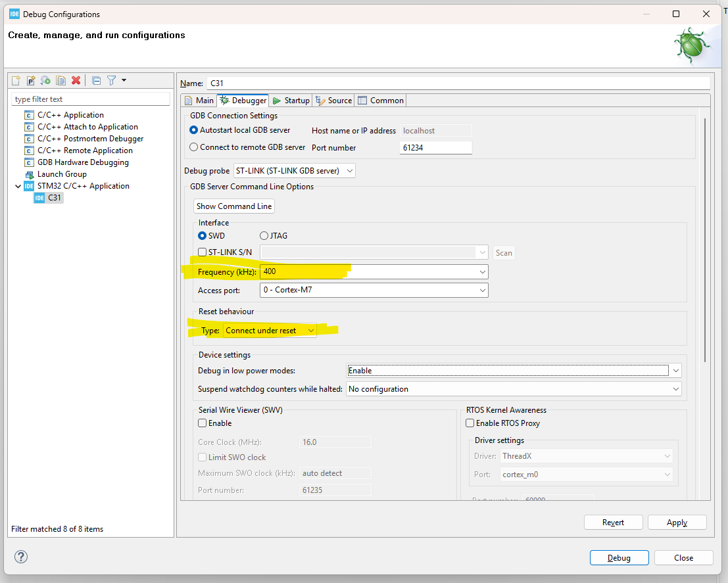Image resolution: width=728 pixels, height=583 pixels.
Task: Delete the C31 launch configuration
Action: pos(76,80)
